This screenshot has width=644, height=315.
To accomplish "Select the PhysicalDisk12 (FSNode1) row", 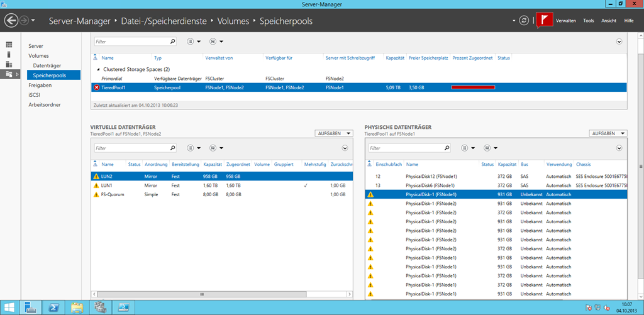I will click(x=496, y=176).
